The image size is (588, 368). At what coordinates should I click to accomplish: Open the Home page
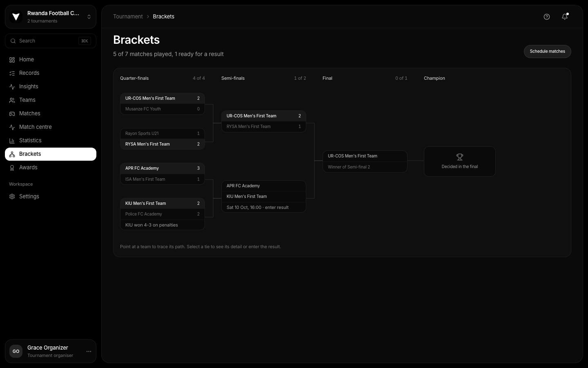point(51,60)
